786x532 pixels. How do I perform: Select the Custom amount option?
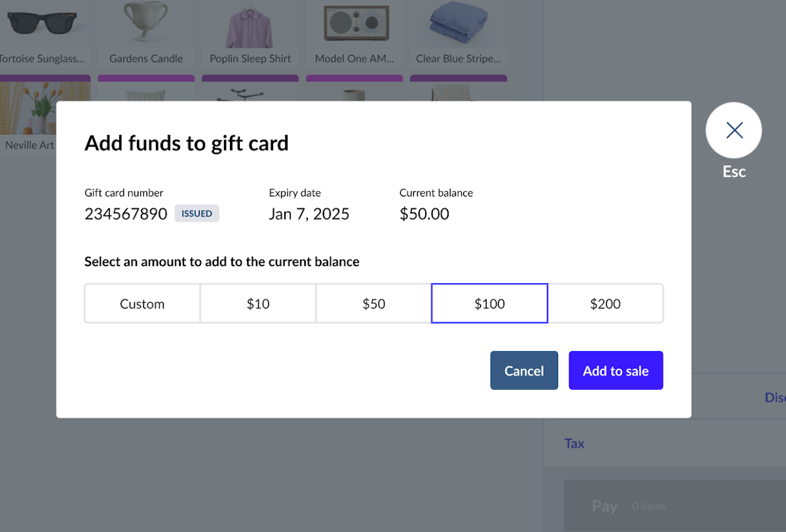[x=142, y=304]
